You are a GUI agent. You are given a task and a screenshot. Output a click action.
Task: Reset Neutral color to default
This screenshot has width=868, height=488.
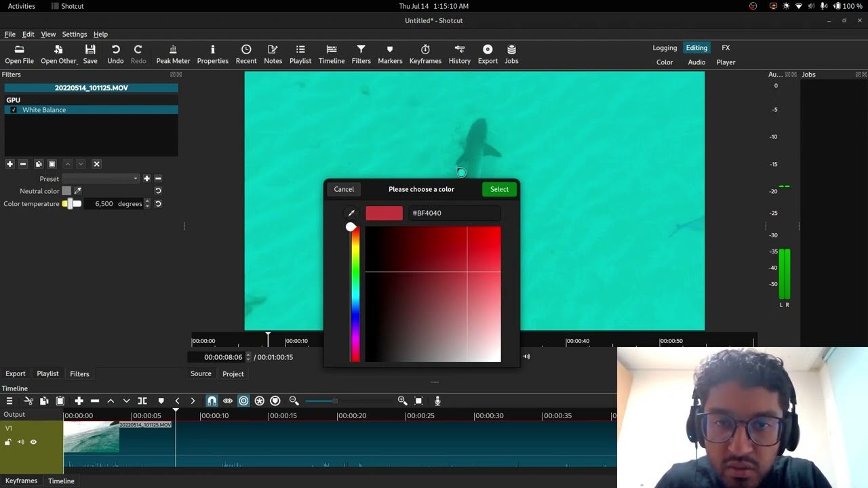click(158, 191)
